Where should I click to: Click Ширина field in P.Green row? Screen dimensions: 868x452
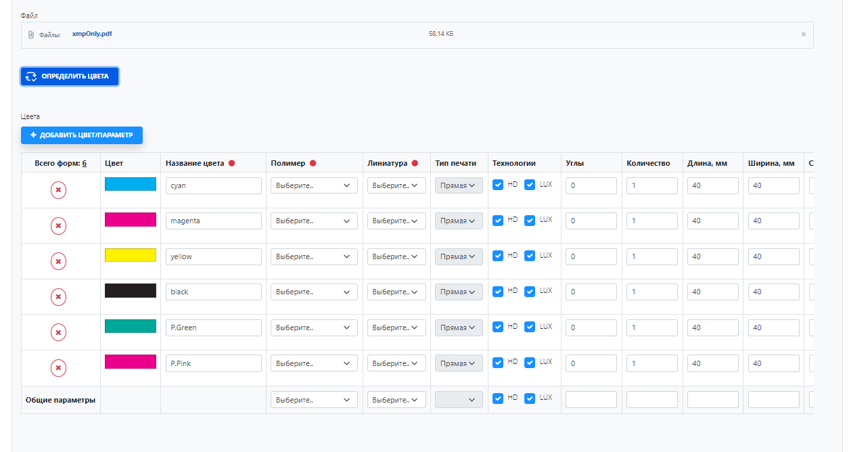(x=774, y=327)
